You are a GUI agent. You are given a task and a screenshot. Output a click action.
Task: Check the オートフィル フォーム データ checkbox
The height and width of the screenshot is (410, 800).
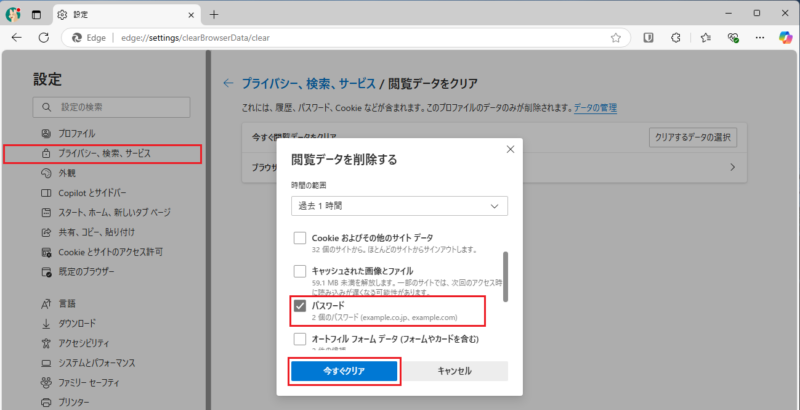coord(300,339)
